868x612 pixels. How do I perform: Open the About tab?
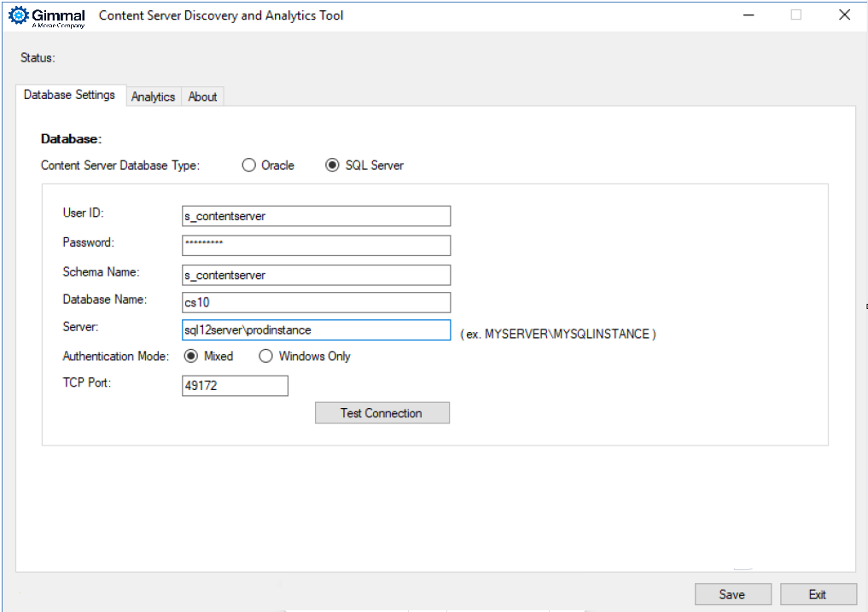[202, 96]
